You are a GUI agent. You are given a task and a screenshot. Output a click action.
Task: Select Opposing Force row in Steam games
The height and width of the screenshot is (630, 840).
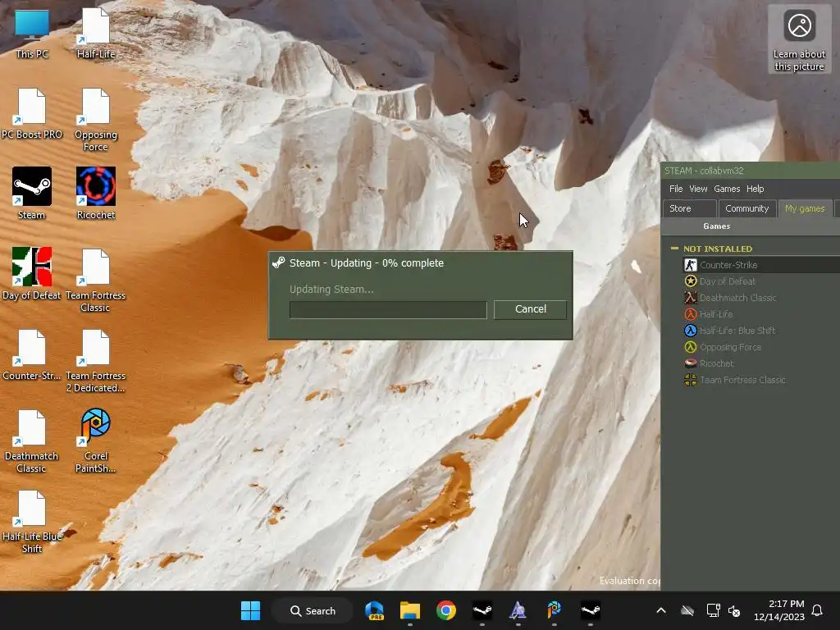point(762,347)
